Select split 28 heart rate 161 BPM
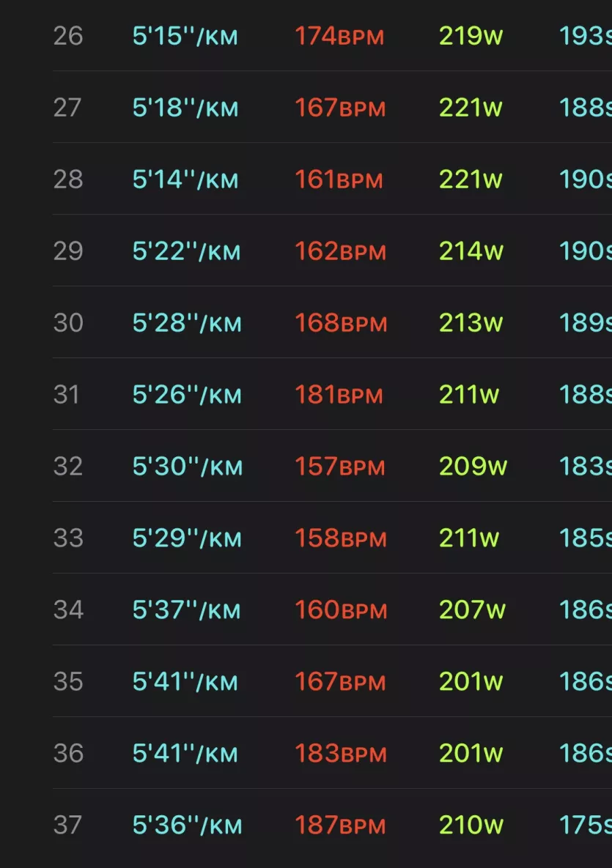Image resolution: width=612 pixels, height=868 pixels. pyautogui.click(x=339, y=180)
